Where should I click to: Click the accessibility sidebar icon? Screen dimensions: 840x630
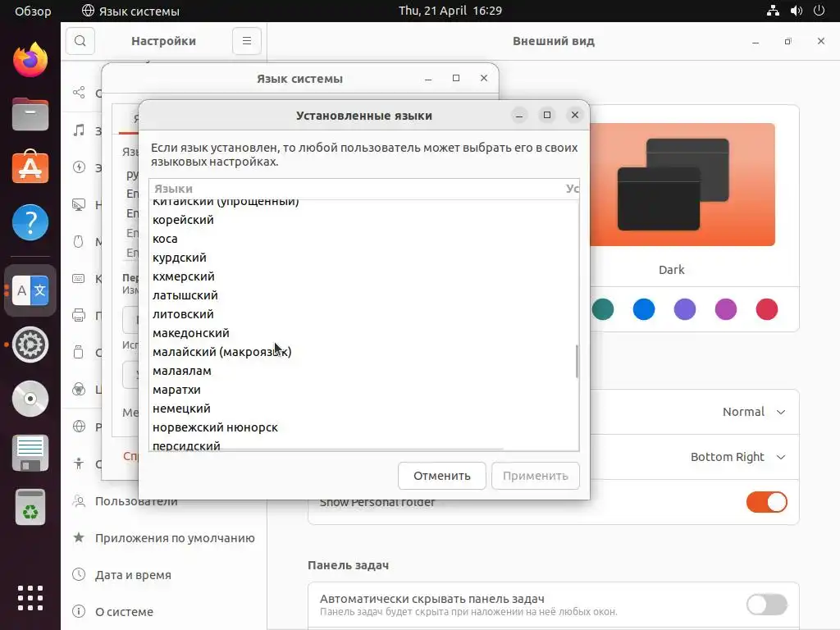[x=79, y=463]
